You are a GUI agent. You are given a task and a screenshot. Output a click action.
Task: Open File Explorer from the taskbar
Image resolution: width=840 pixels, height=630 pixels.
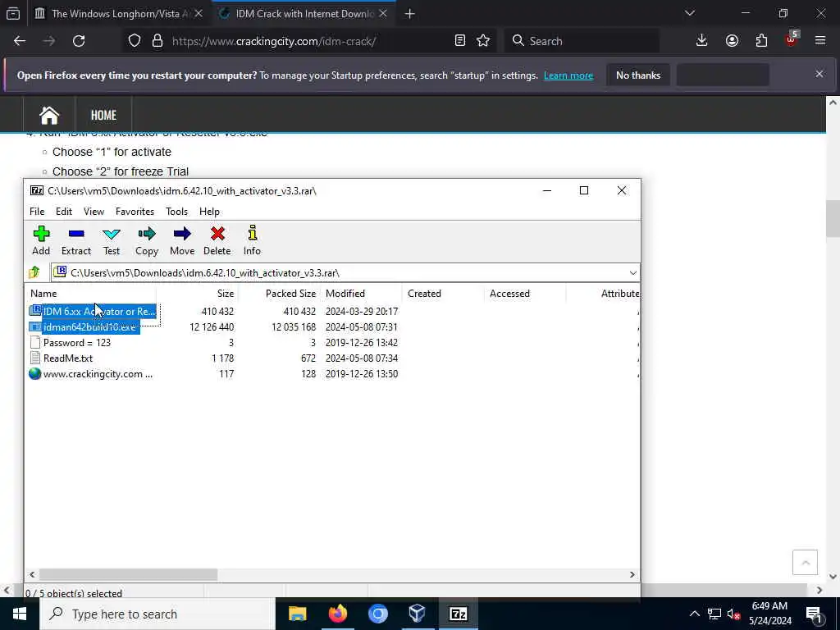pos(297,614)
